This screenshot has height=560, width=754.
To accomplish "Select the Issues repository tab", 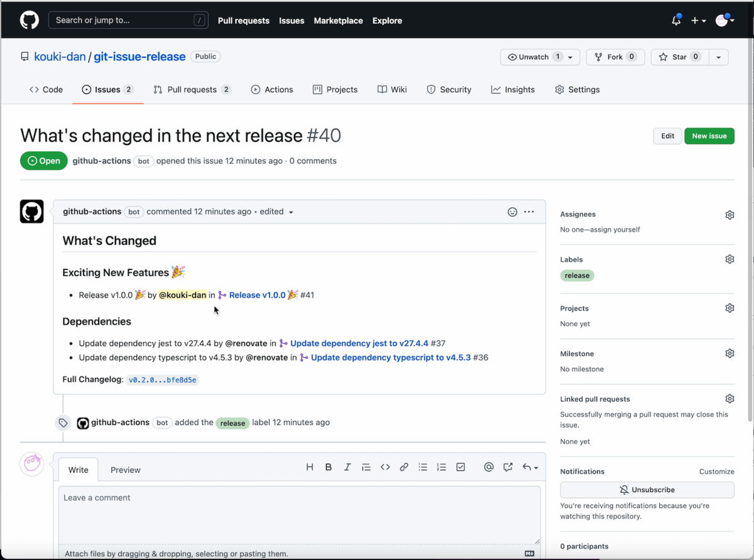I will point(107,90).
